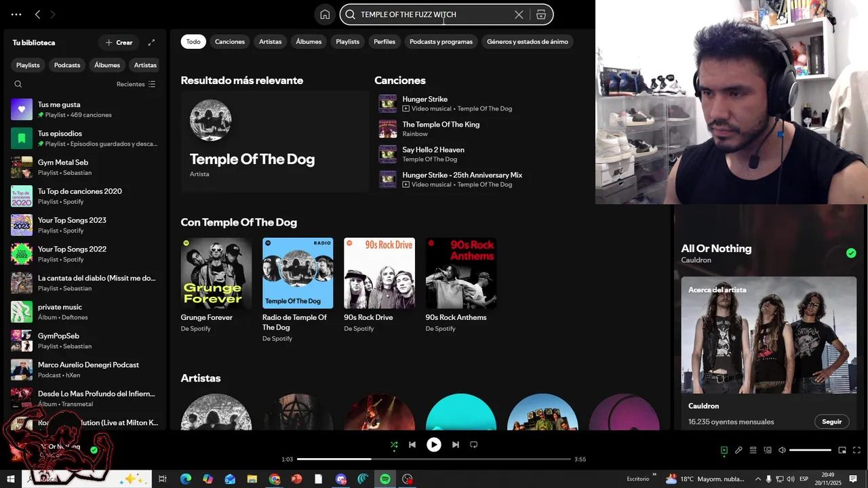
Task: Open the play queue
Action: (x=753, y=450)
